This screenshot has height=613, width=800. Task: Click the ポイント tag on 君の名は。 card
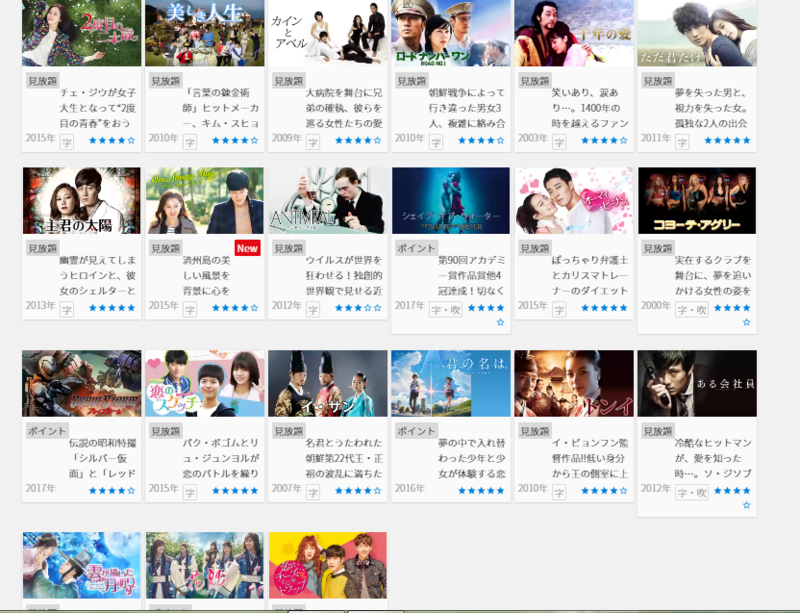(416, 431)
